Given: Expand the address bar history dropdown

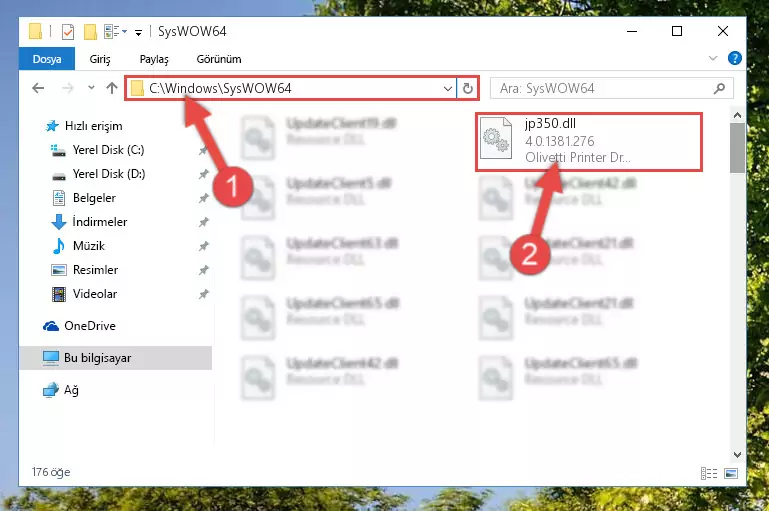Looking at the screenshot, I should (447, 89).
